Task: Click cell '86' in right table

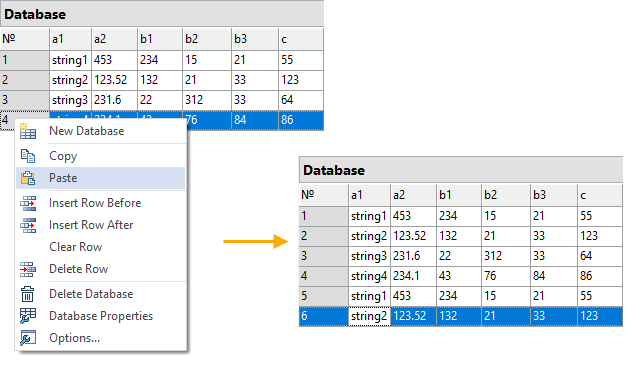Action: 601,276
